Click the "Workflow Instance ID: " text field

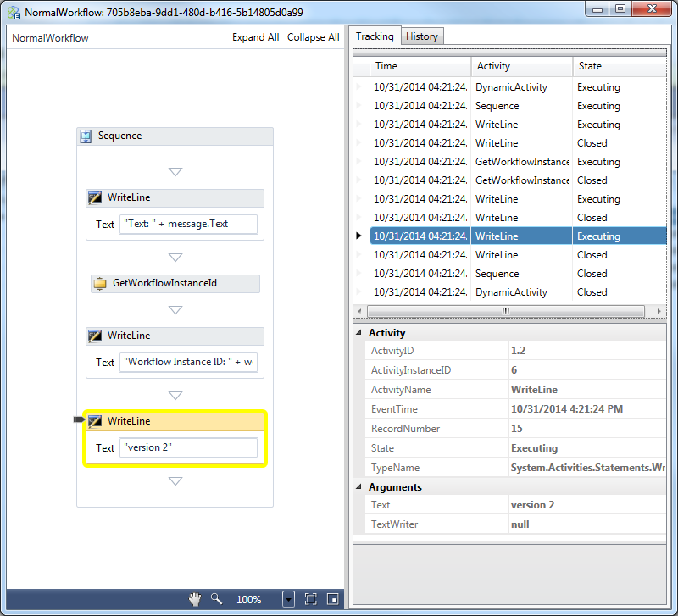pos(188,362)
